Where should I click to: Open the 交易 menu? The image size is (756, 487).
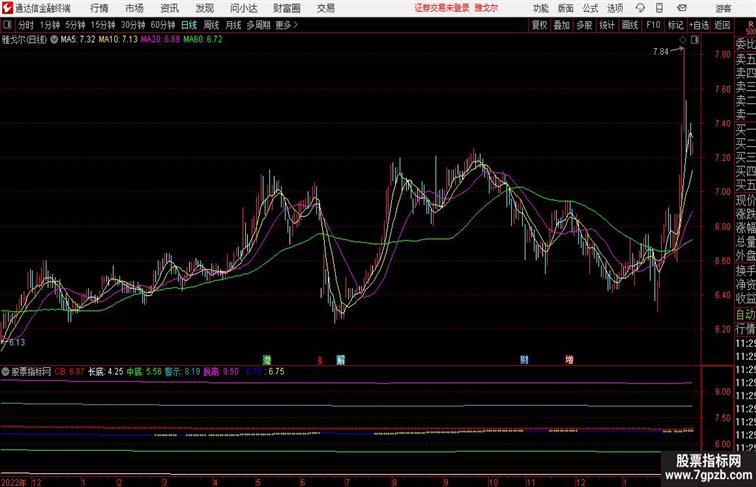[325, 8]
